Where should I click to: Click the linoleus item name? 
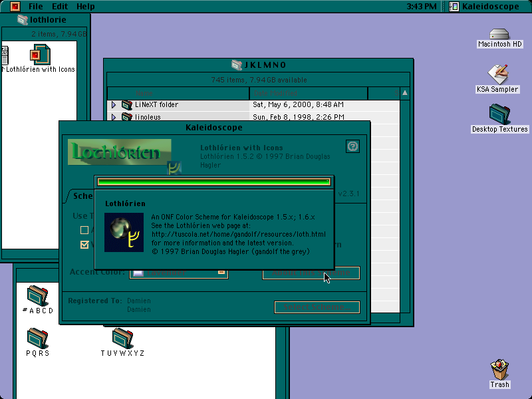(x=148, y=117)
